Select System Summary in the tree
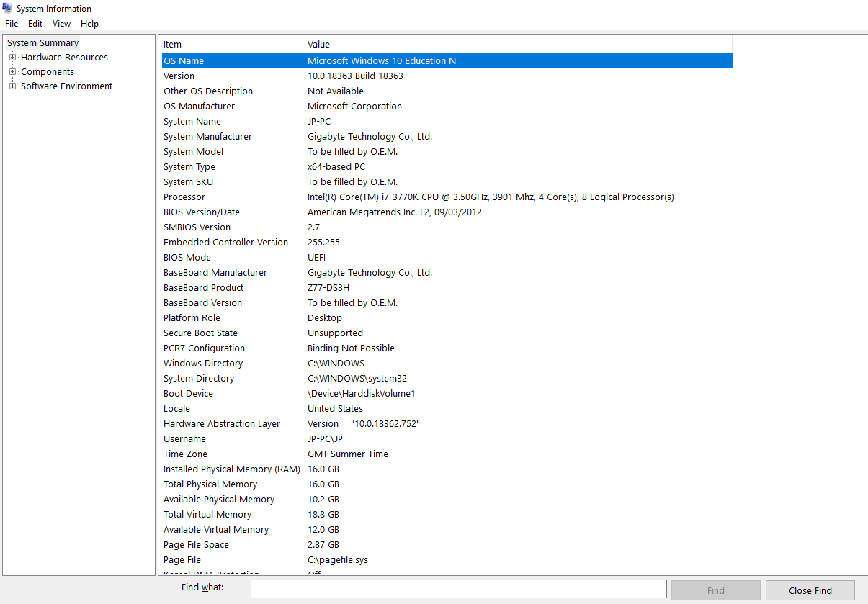 43,43
